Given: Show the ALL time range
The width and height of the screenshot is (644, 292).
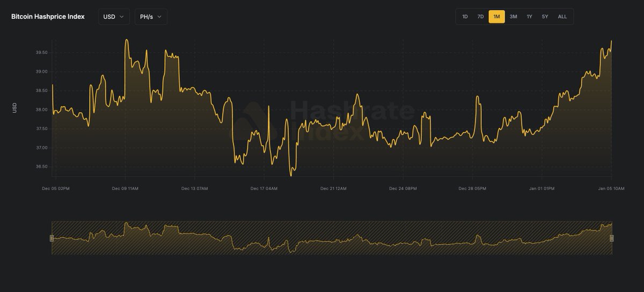Looking at the screenshot, I should (562, 17).
